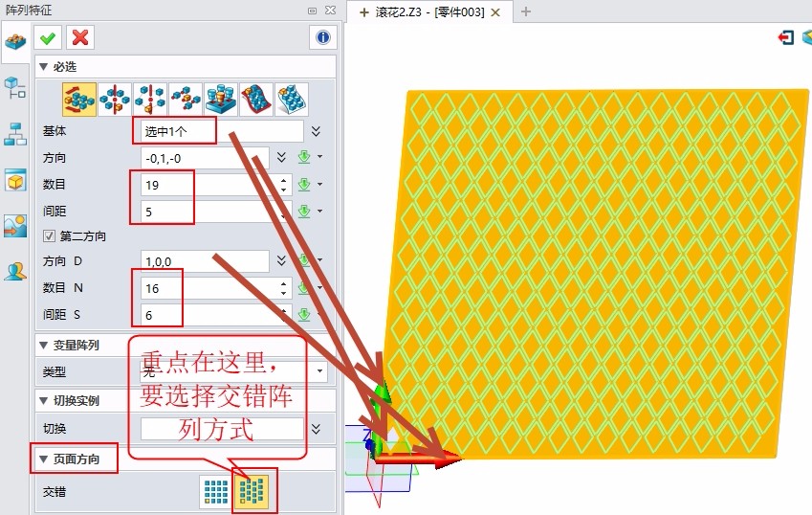Cancel the pattern with the red X
The height and width of the screenshot is (515, 812).
pyautogui.click(x=80, y=37)
